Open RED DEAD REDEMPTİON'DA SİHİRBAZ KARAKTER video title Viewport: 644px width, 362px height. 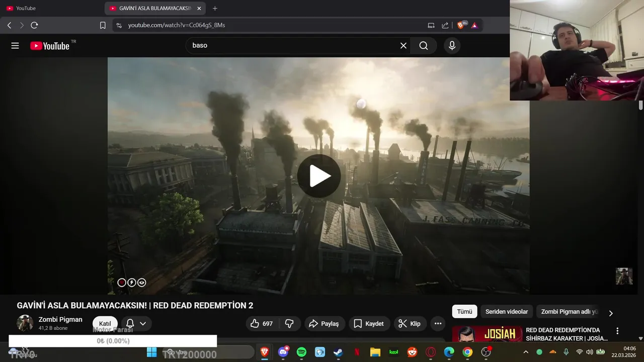pyautogui.click(x=567, y=334)
